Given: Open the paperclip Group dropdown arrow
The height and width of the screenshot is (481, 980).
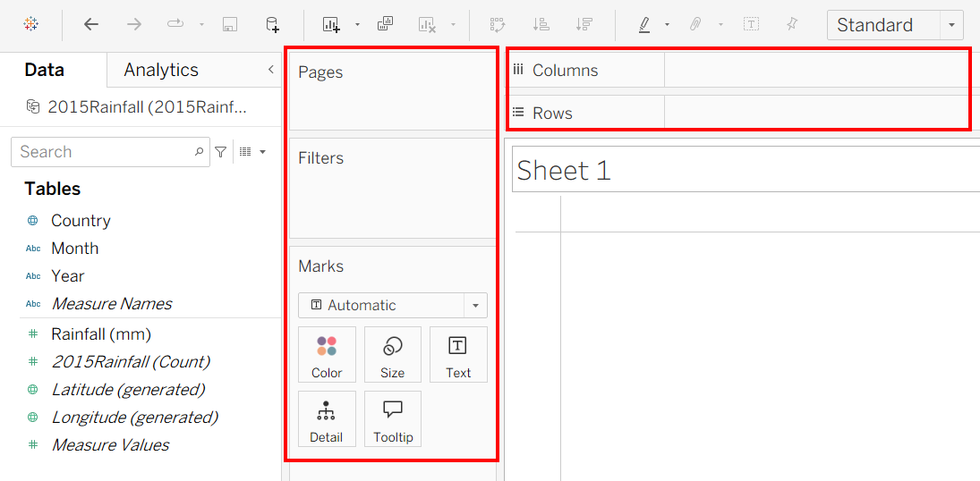Looking at the screenshot, I should pos(720,25).
